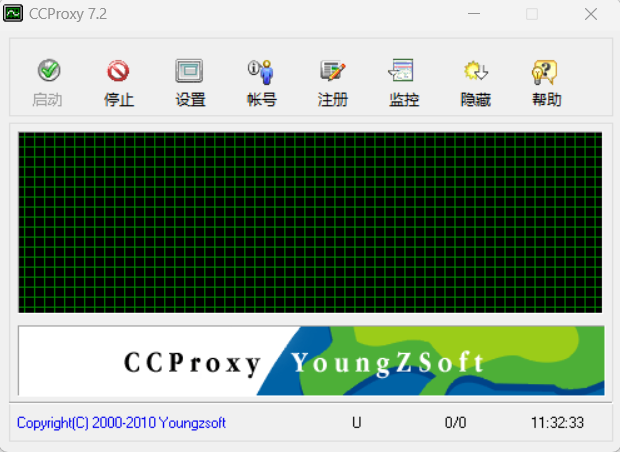Click the greyed-out maximize button
Screen dimensions: 620x452
532,14
